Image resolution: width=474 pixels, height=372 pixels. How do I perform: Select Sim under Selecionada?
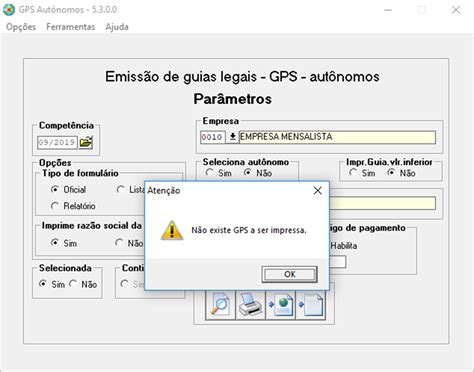click(x=43, y=284)
